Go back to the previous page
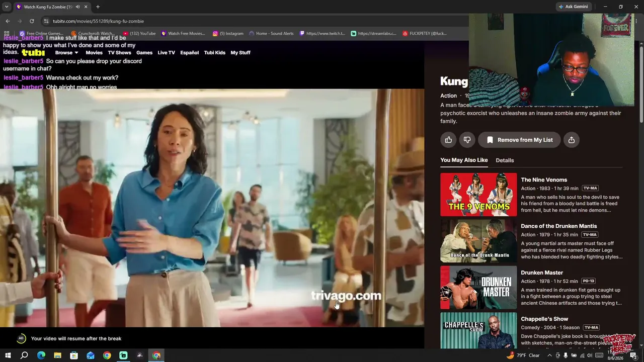Screen dimensions: 644x362 click(8, 21)
